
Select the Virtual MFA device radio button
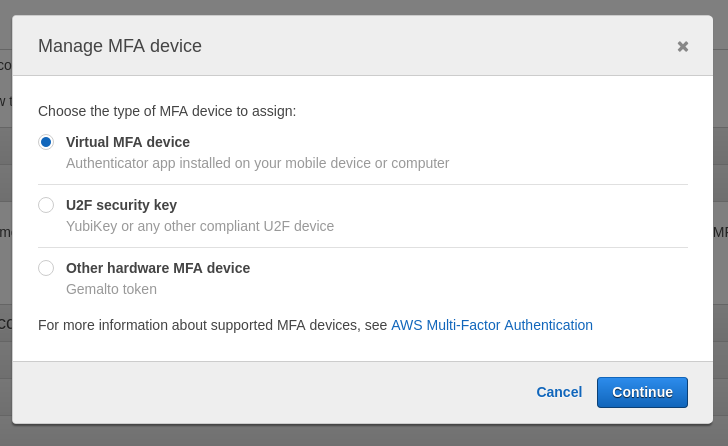pyautogui.click(x=46, y=142)
